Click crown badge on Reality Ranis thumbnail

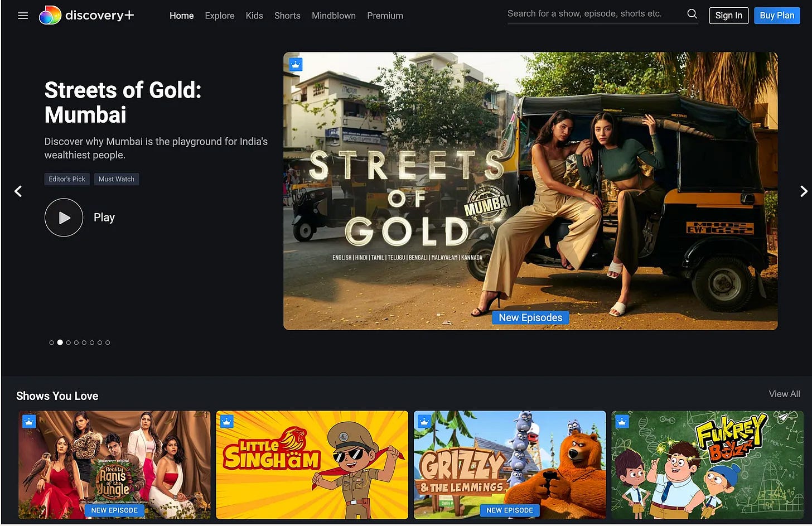coord(29,422)
